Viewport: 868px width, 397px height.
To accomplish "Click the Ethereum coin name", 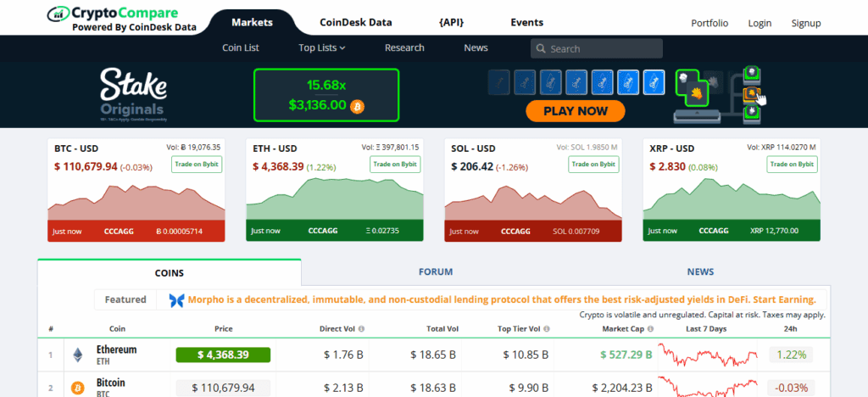I will click(116, 349).
